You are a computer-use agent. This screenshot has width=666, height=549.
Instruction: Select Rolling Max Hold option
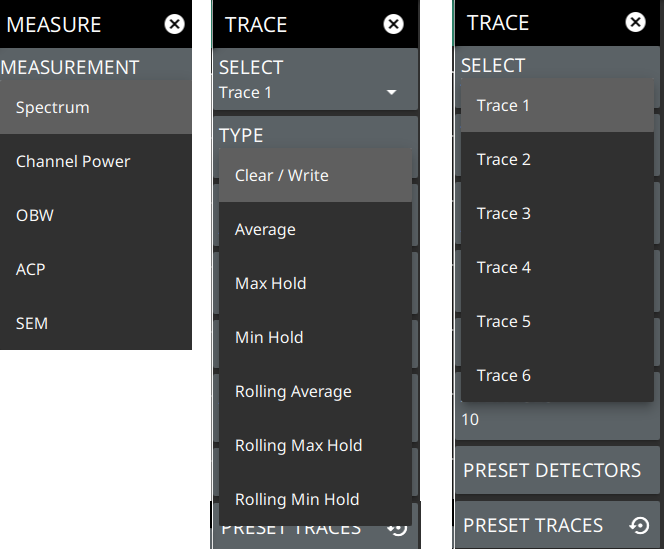315,445
